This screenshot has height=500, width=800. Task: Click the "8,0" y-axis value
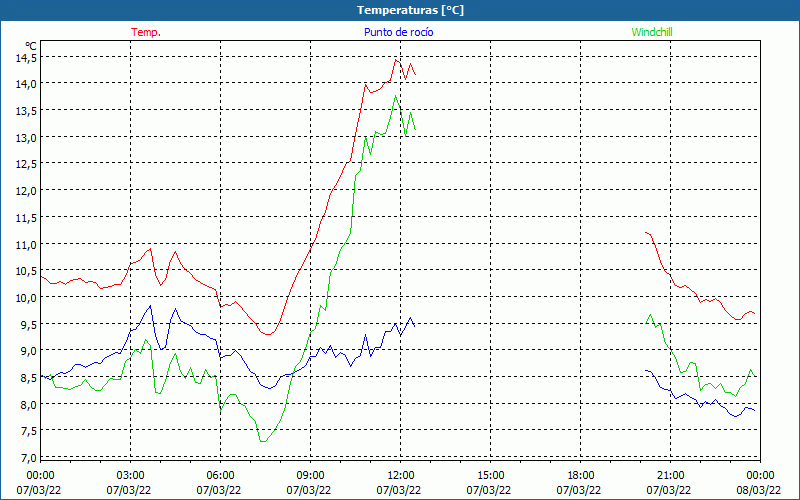click(x=29, y=405)
